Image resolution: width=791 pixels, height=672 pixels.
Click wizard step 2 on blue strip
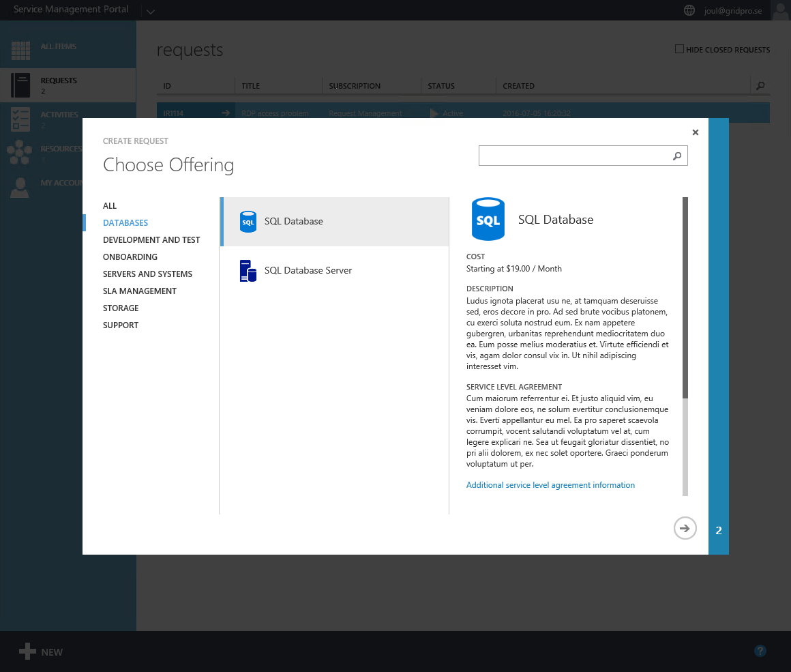(719, 531)
